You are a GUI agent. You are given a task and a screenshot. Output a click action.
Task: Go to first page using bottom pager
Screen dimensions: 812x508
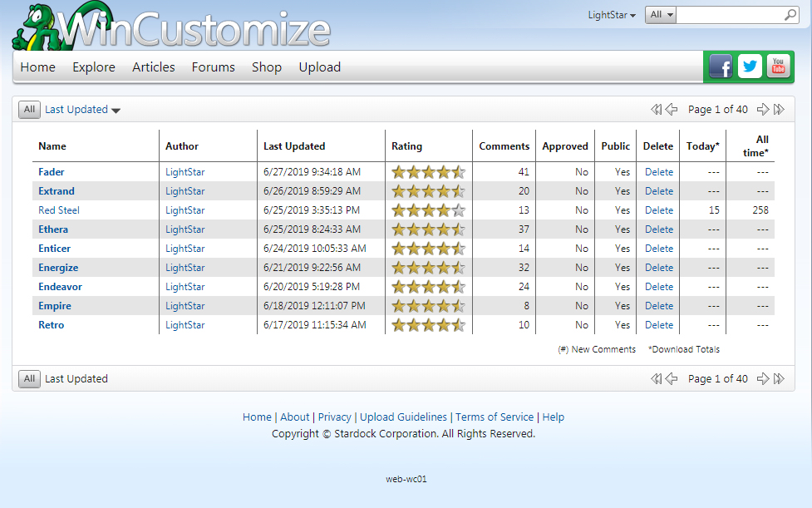(656, 378)
